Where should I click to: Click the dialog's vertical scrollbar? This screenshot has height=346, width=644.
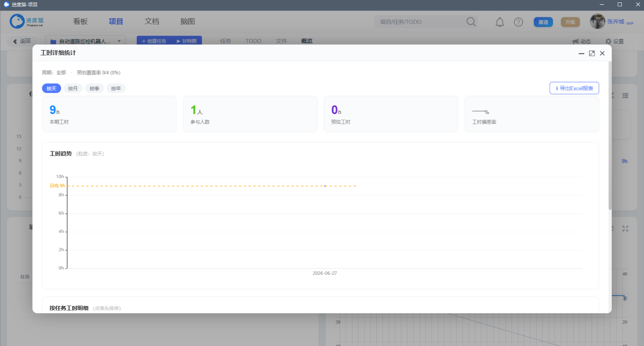click(x=610, y=135)
